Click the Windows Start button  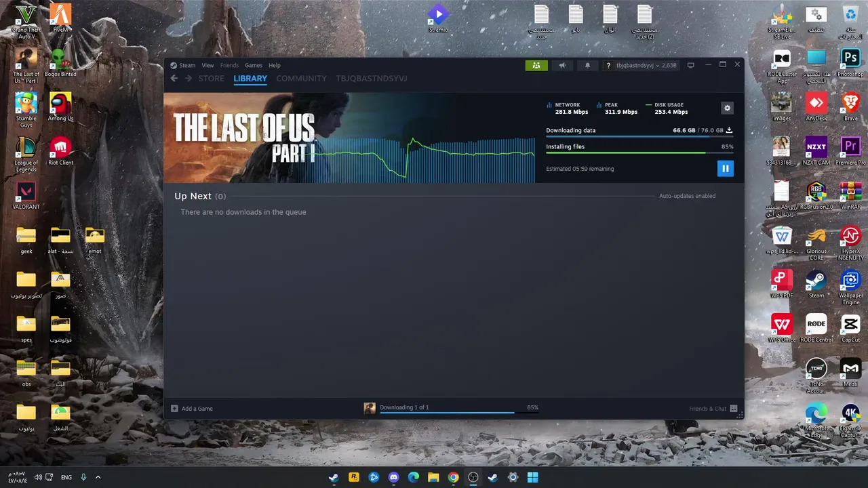[533, 477]
